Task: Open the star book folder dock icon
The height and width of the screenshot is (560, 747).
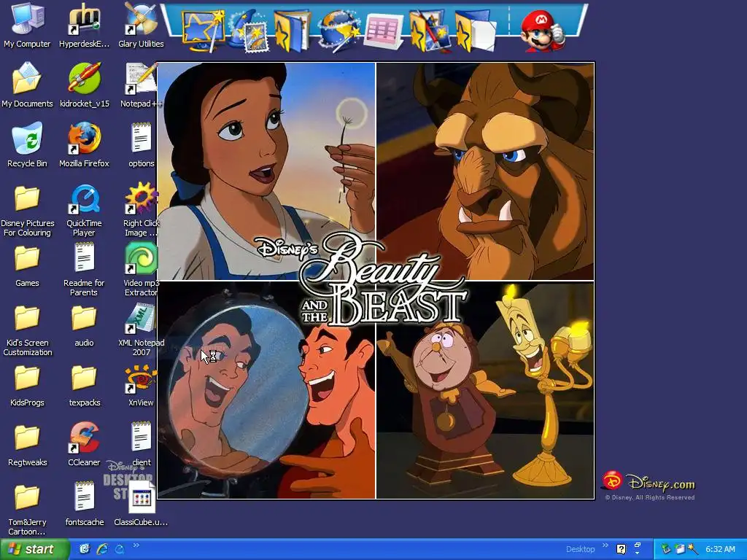Action: pos(292,31)
